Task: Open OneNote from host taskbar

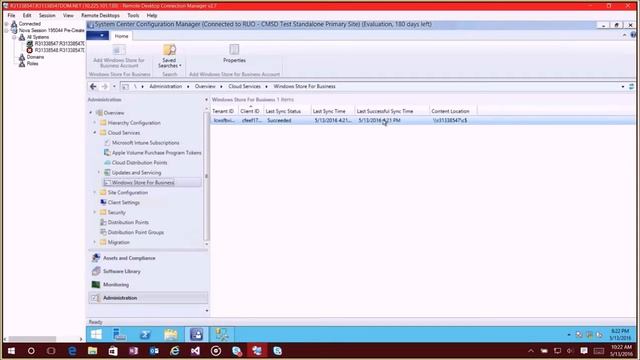Action: tap(133, 351)
